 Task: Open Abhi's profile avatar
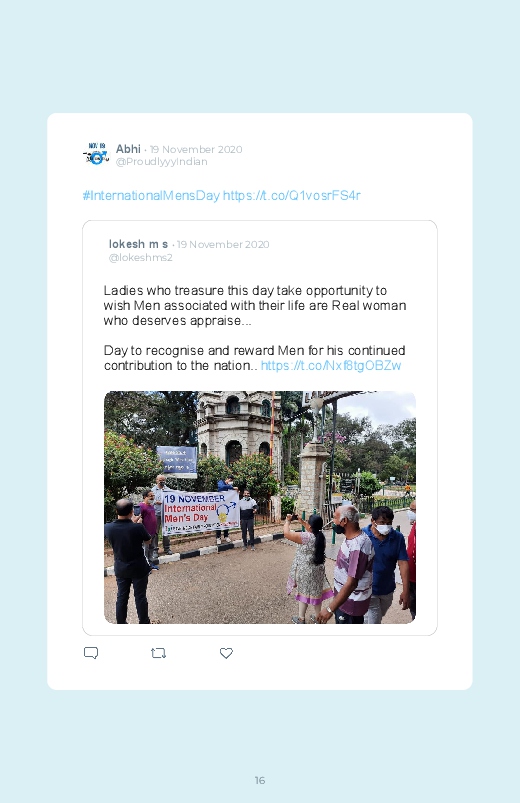[96, 154]
